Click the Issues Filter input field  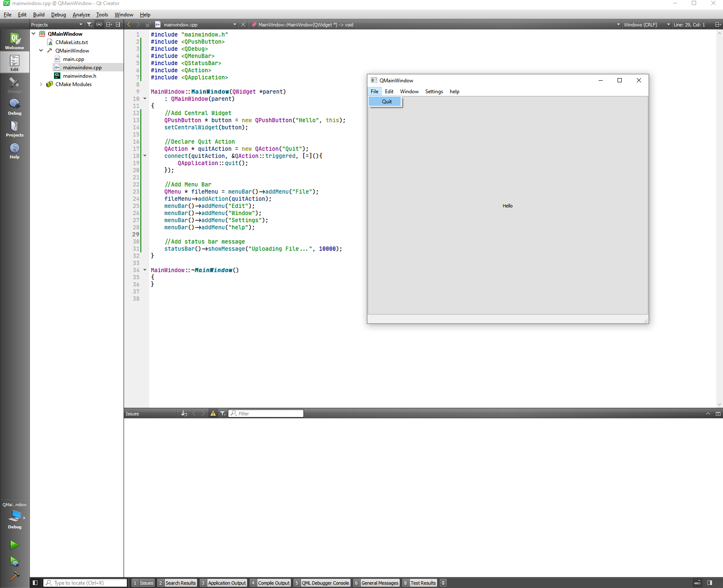coord(266,414)
